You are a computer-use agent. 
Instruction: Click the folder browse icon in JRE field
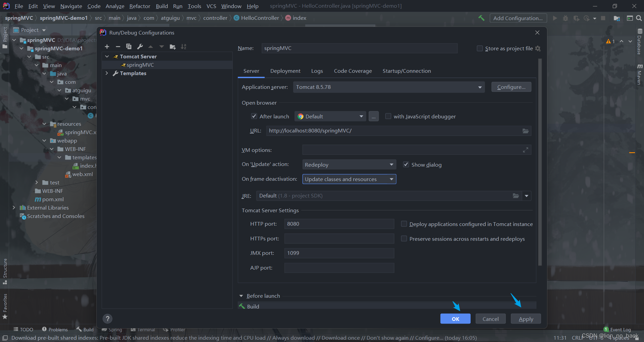coord(516,196)
